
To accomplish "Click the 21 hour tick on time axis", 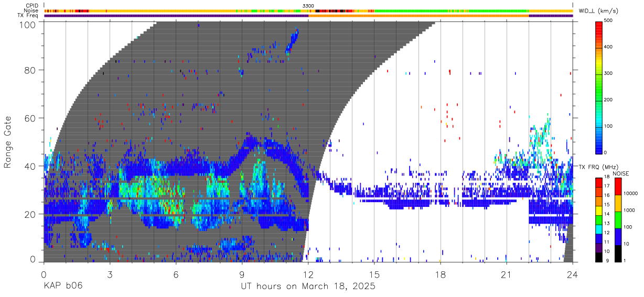I will pos(507,274).
